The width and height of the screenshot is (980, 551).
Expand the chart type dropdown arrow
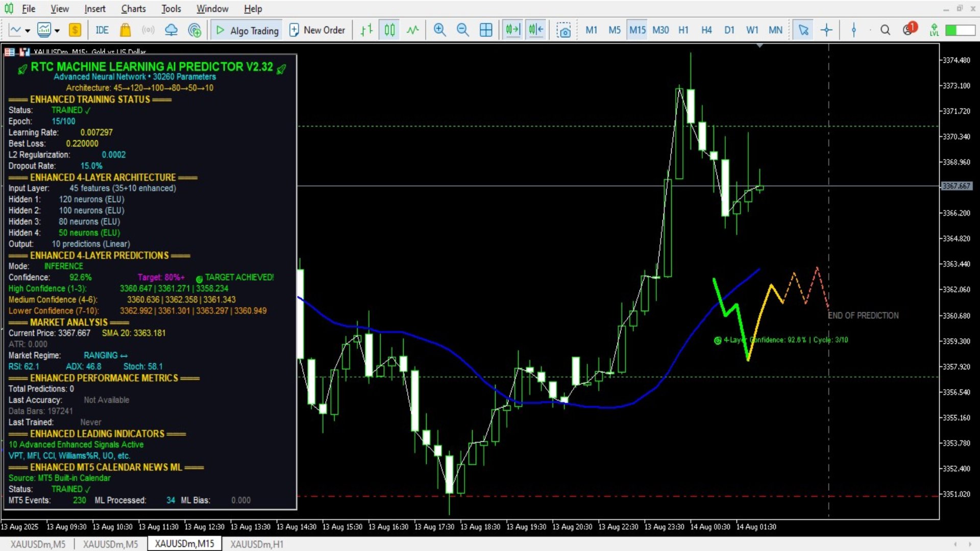(28, 31)
